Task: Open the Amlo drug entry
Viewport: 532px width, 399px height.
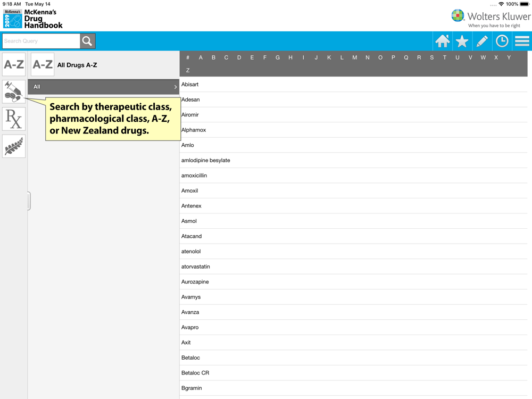Action: coord(354,145)
